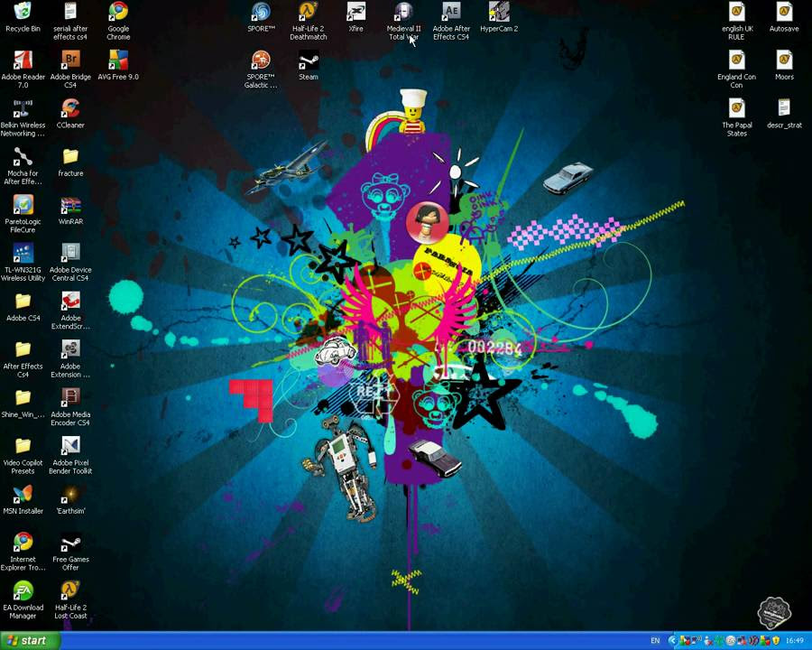Launch Half-Life 2 Deathmatch shortcut
This screenshot has width=812, height=650.
[309, 12]
